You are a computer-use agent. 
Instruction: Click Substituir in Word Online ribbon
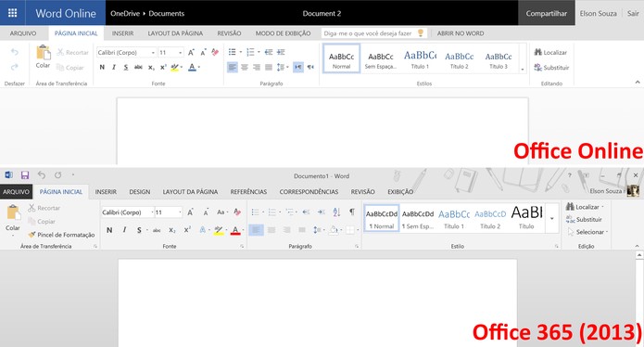551,68
